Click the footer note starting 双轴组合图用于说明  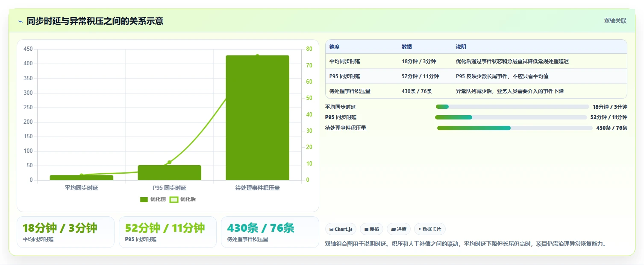[x=465, y=244]
